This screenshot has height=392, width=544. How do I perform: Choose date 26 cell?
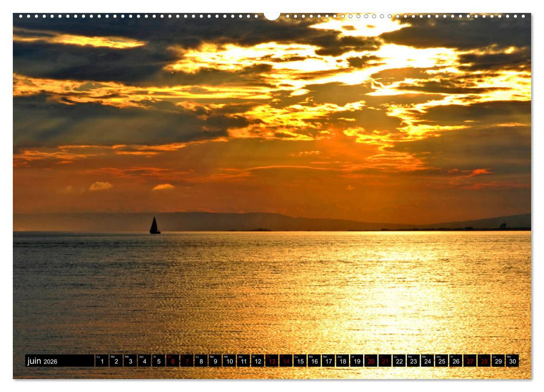click(455, 361)
